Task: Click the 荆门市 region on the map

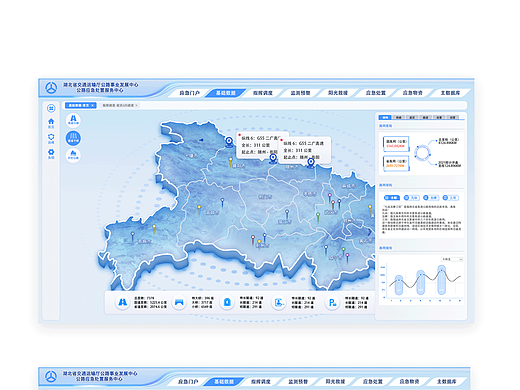Action: pyautogui.click(x=265, y=197)
